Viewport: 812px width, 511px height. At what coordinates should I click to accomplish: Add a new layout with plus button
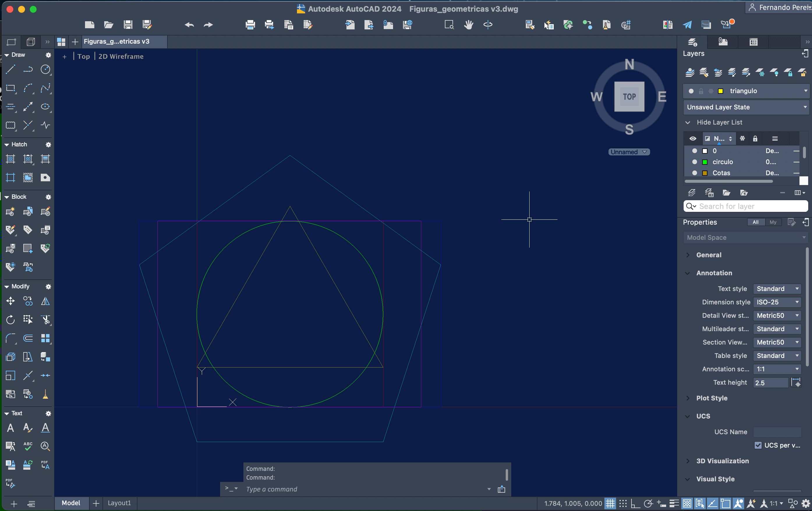(96, 503)
